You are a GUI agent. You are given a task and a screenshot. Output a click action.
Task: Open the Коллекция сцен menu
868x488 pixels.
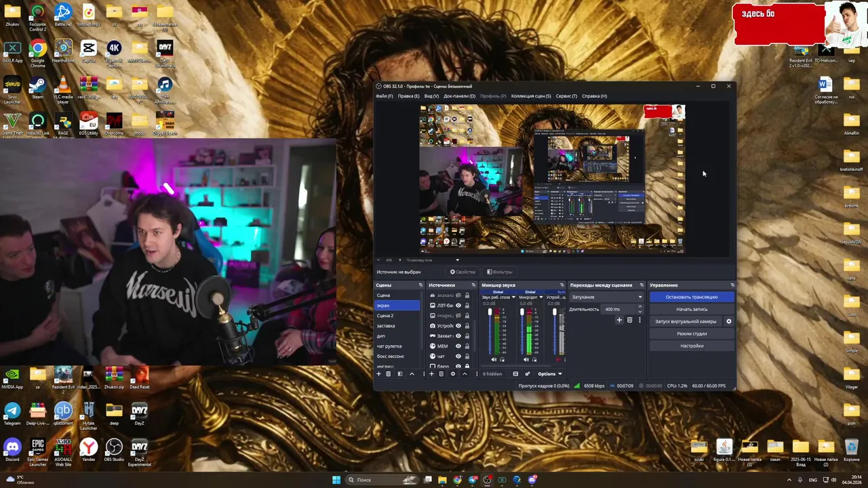point(531,96)
